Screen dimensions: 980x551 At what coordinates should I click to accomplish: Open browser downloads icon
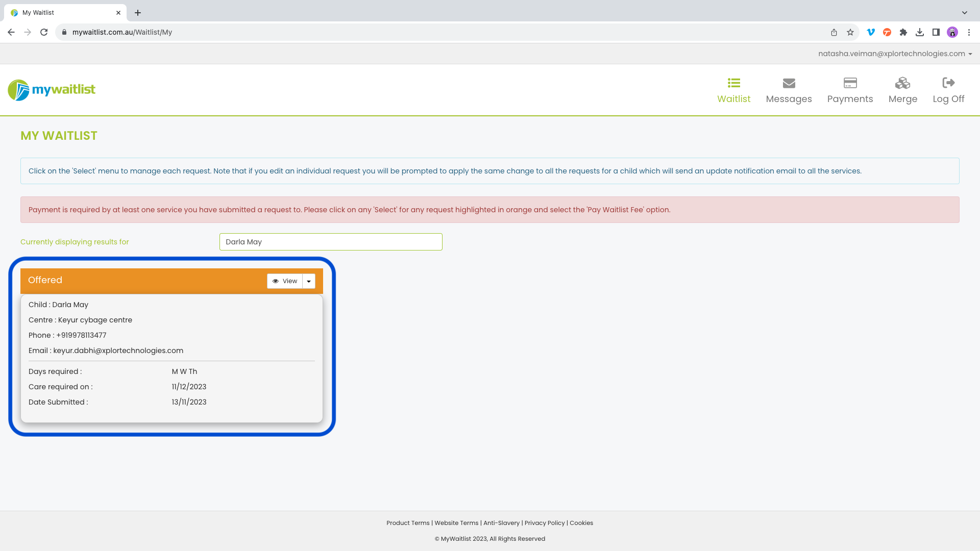tap(920, 32)
